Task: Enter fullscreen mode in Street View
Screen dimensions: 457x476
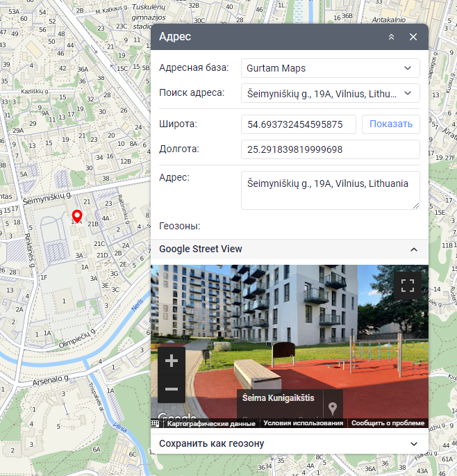Action: click(x=408, y=285)
